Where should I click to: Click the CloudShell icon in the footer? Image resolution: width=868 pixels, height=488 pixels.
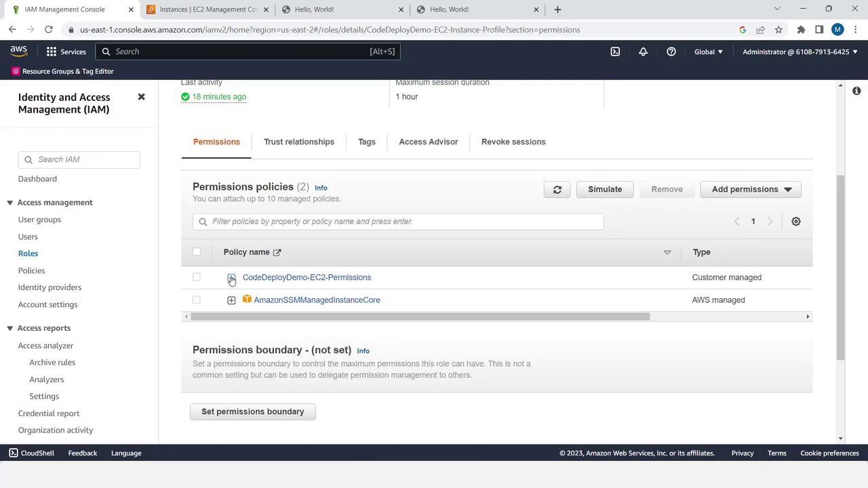click(x=13, y=453)
